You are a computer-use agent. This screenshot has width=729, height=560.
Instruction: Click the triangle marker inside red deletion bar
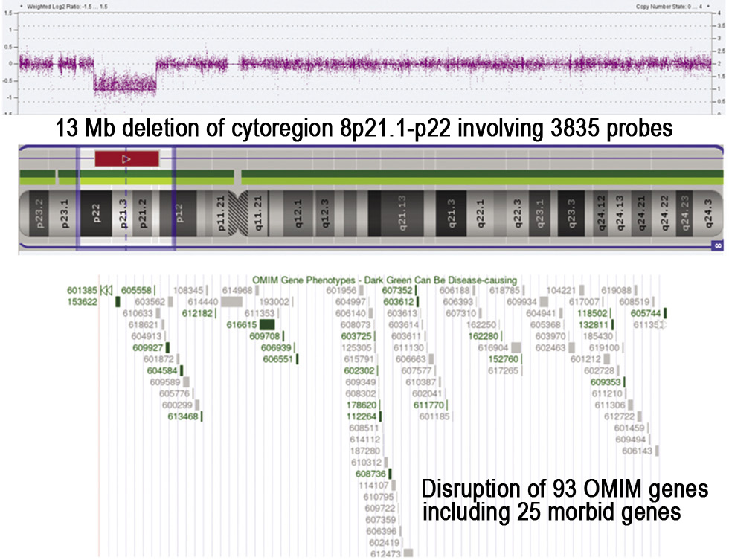tap(126, 159)
